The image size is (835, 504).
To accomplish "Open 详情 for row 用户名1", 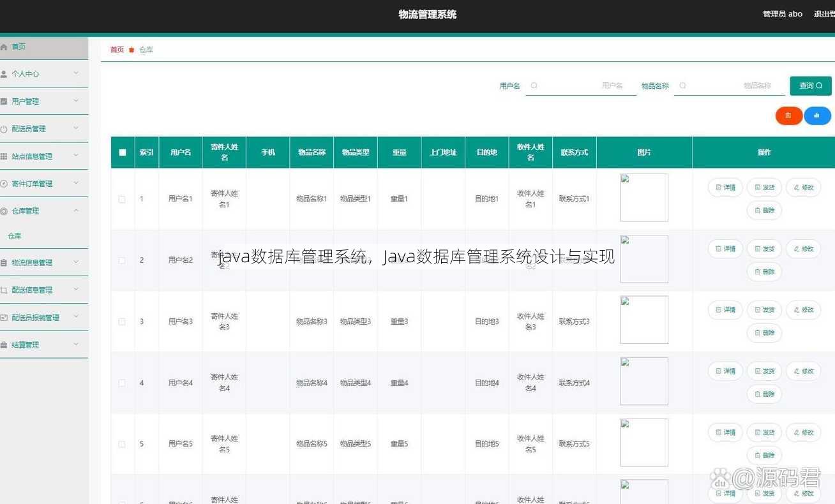I will point(725,188).
